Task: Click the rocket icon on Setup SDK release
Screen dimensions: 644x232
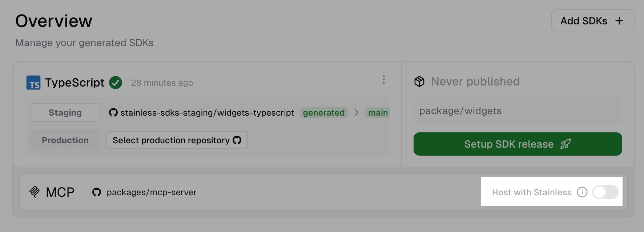Action: click(566, 144)
